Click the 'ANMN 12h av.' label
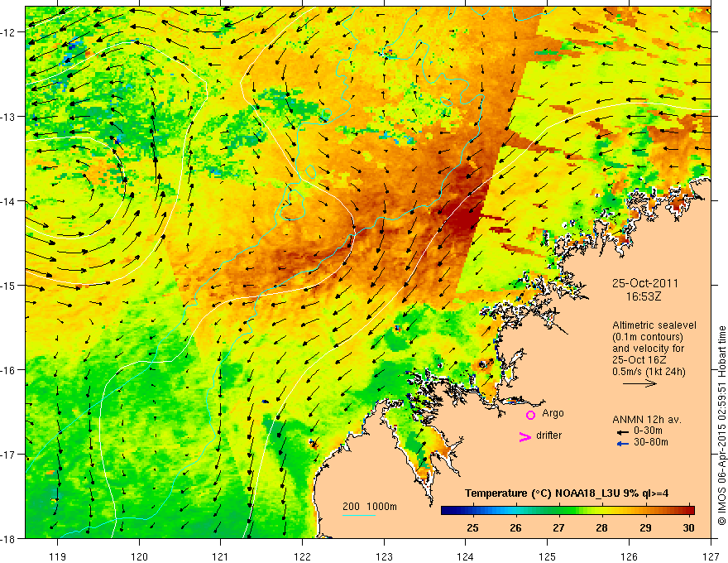This screenshot has width=728, height=563. pos(647,420)
